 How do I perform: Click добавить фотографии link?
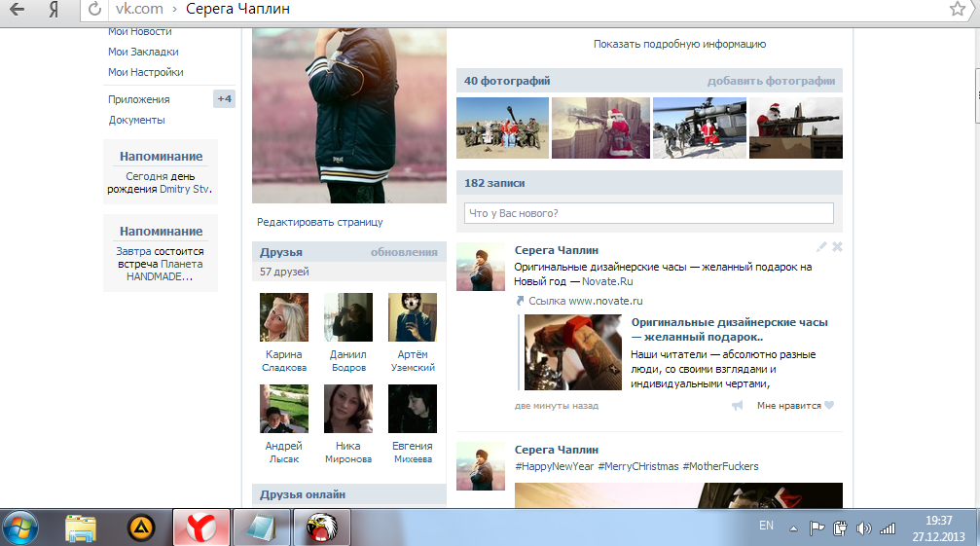click(x=771, y=81)
